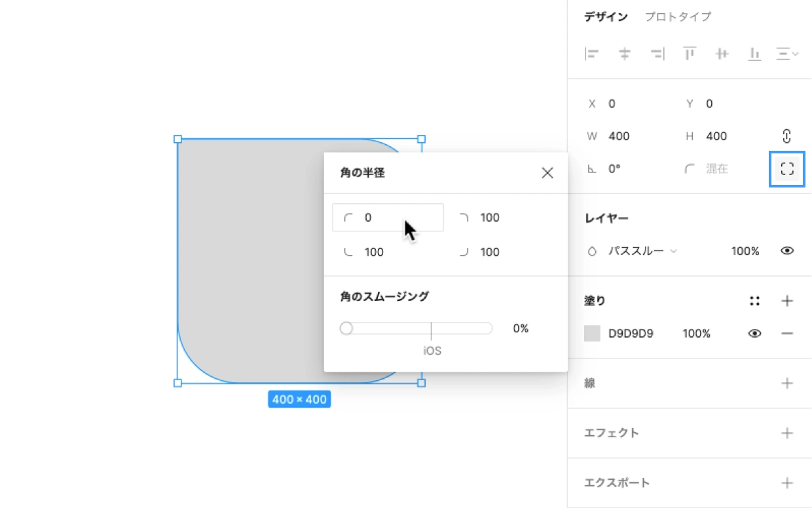Viewport: 812px width, 508px height.
Task: Add an effect with エフェクト plus icon
Action: tap(787, 433)
